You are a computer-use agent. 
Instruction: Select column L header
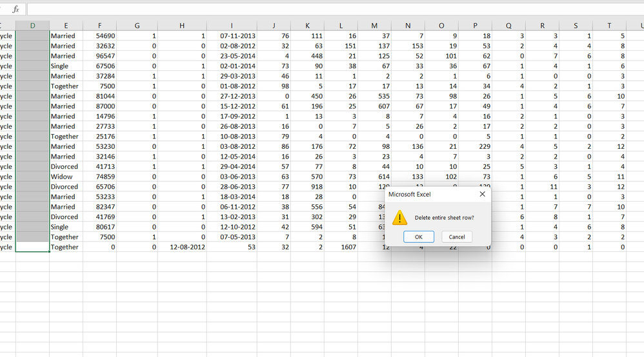tap(341, 25)
